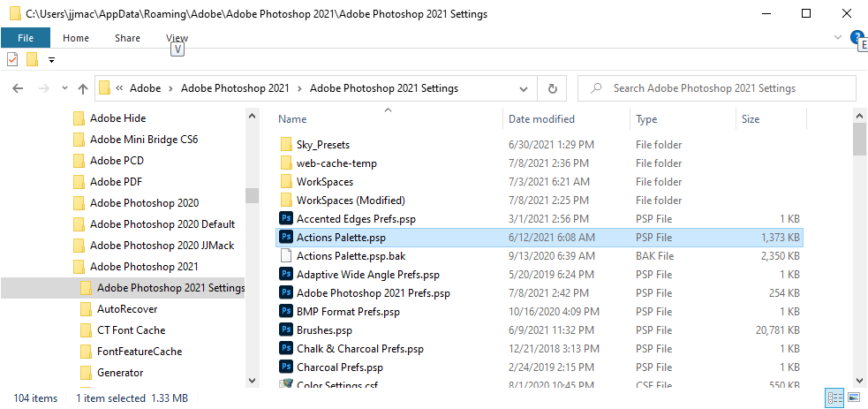Click the Actions Palette.psp Photoshop icon
Screen dimensions: 868x409
(x=286, y=238)
